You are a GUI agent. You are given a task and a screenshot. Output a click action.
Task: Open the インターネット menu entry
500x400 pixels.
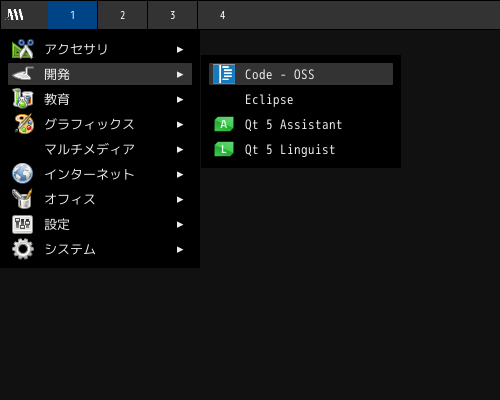click(100, 174)
